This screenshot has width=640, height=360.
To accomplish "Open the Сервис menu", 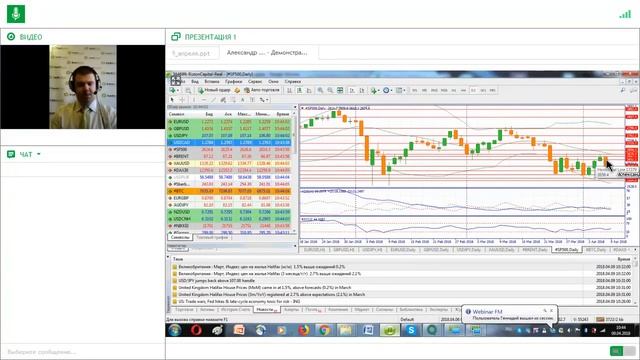I will tap(255, 82).
